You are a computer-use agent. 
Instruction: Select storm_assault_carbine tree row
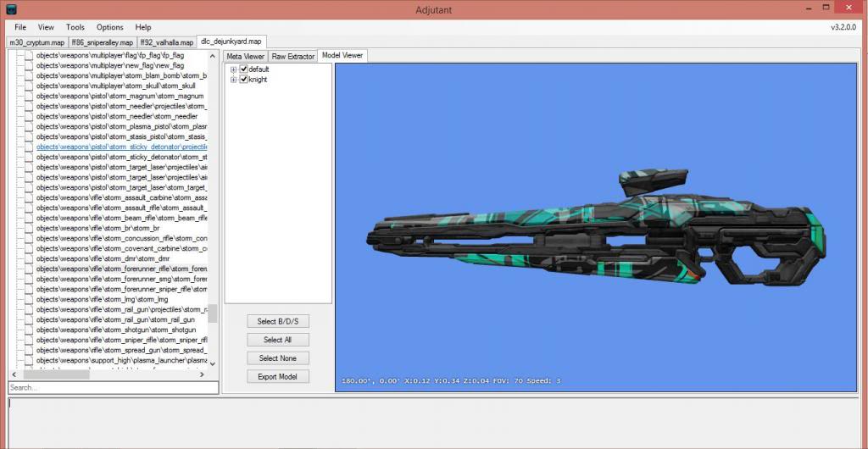[122, 197]
